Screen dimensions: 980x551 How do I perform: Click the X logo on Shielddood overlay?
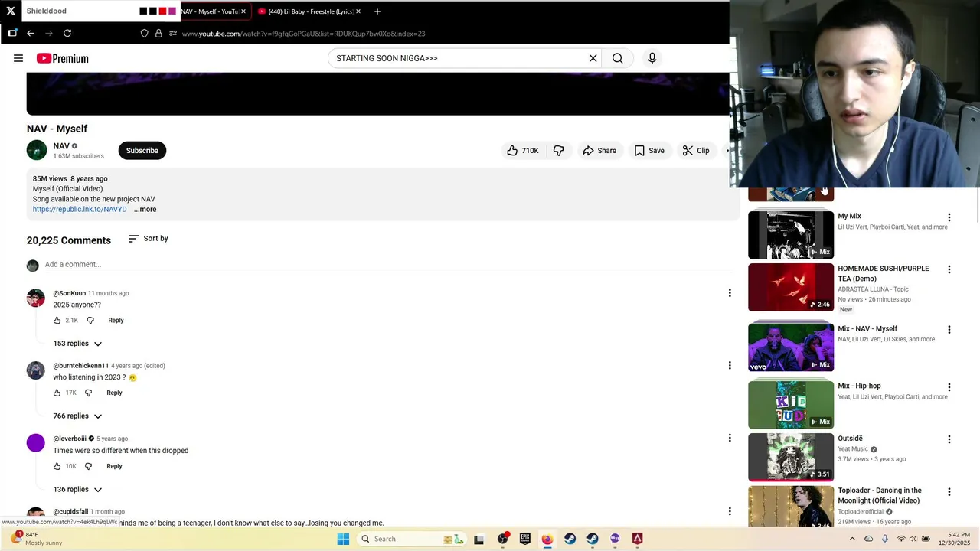click(x=11, y=11)
